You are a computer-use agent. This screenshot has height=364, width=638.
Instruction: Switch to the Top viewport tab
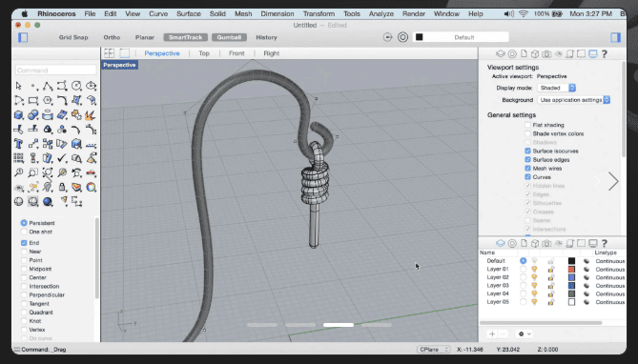click(x=204, y=53)
